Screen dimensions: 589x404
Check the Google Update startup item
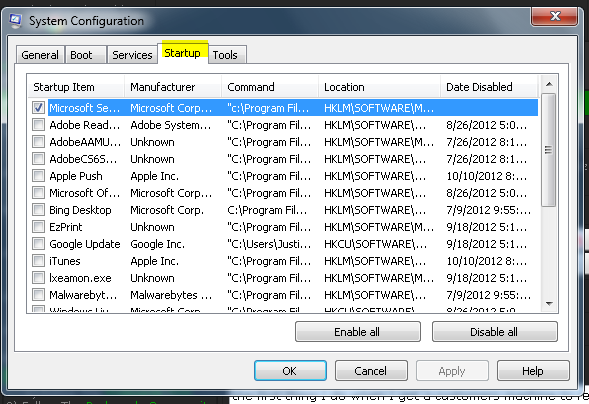click(x=38, y=244)
